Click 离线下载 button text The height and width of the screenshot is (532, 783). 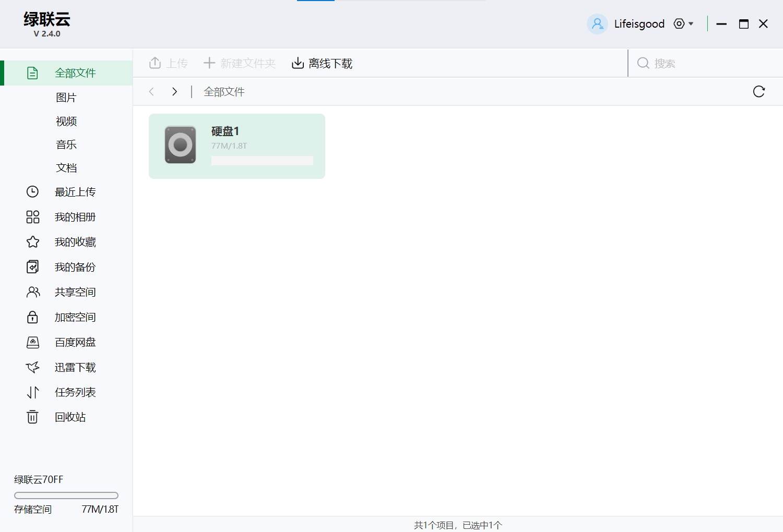point(330,63)
